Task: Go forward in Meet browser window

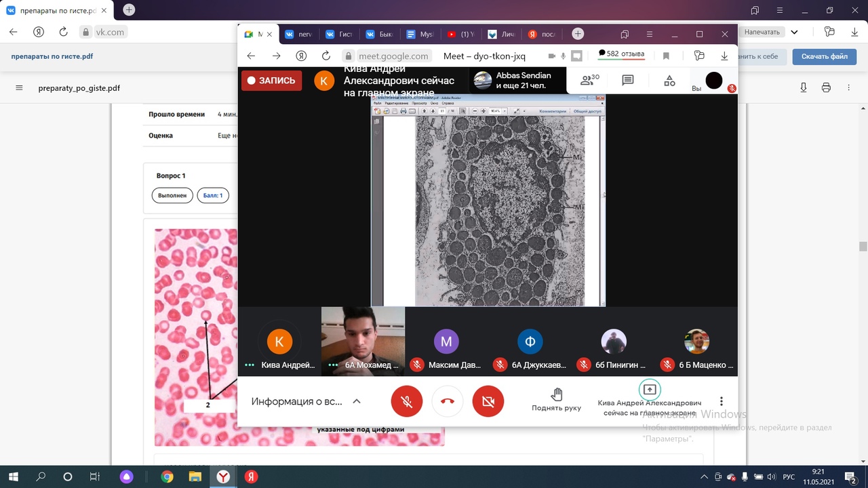Action: [x=276, y=56]
